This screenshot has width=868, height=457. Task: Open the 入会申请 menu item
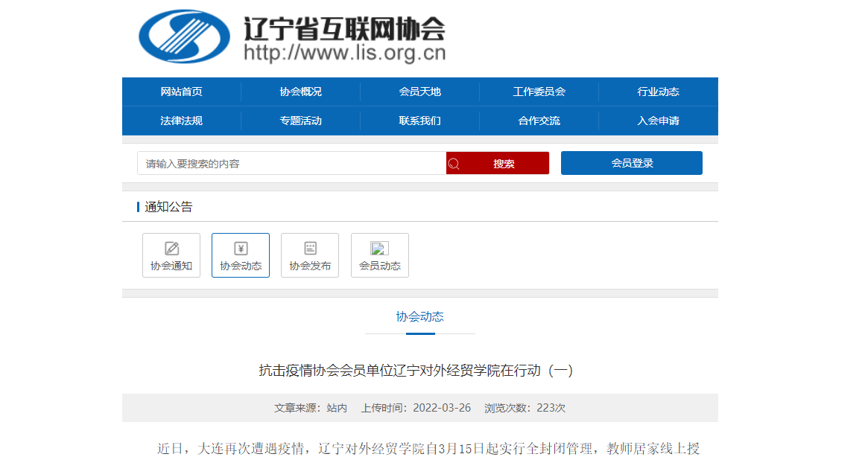click(x=658, y=121)
